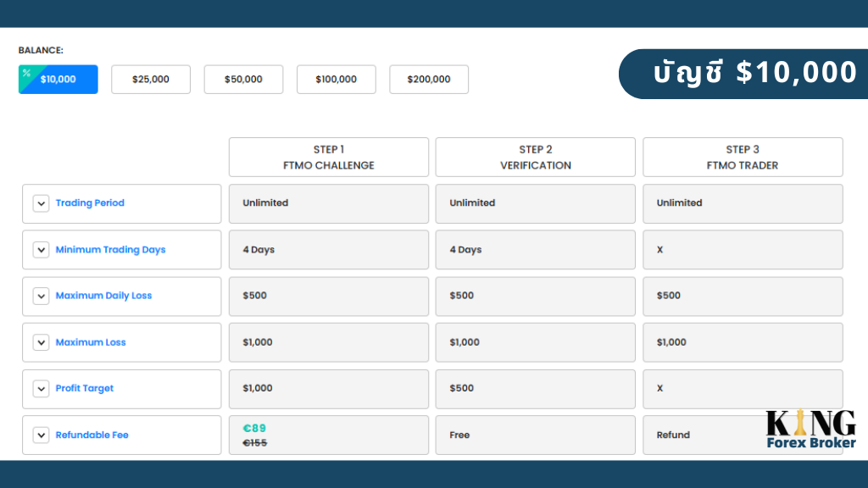The width and height of the screenshot is (868, 488).
Task: Click the Step 1 Trading Period Unlimited cell
Action: 329,203
